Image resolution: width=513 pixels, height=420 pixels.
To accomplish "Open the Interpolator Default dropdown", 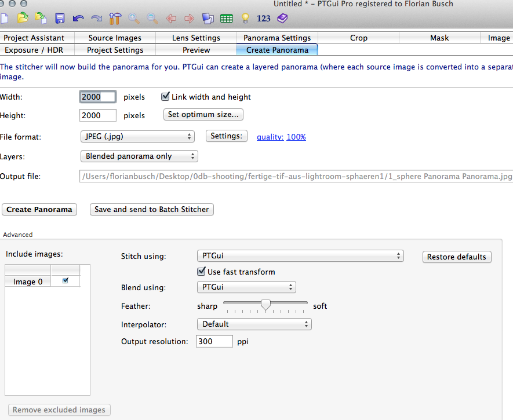I will [x=254, y=324].
